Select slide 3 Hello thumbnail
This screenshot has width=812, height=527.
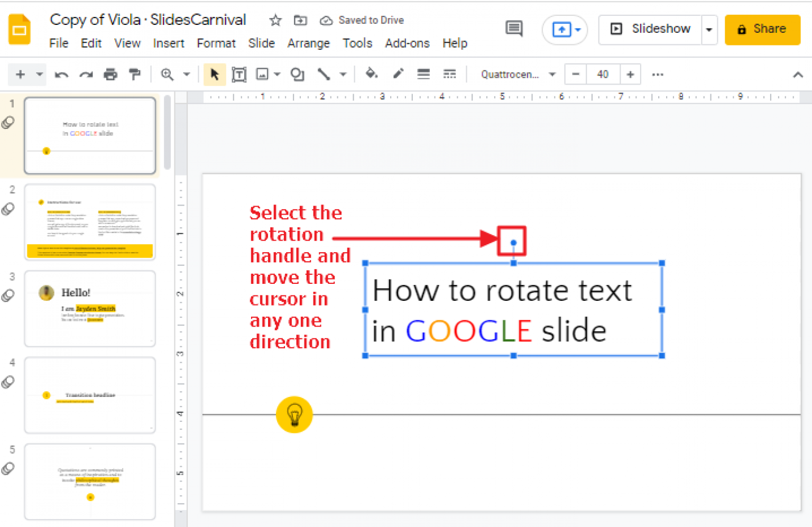[x=90, y=309]
